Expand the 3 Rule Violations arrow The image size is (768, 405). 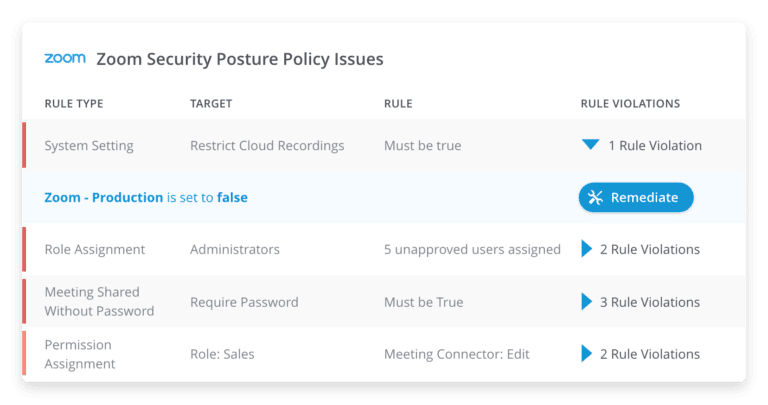(586, 302)
